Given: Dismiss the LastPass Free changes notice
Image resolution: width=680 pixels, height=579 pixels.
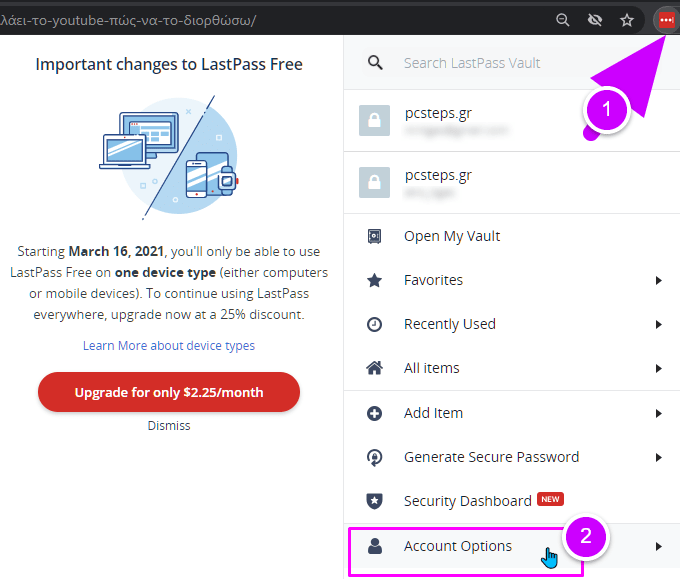Looking at the screenshot, I should 169,425.
